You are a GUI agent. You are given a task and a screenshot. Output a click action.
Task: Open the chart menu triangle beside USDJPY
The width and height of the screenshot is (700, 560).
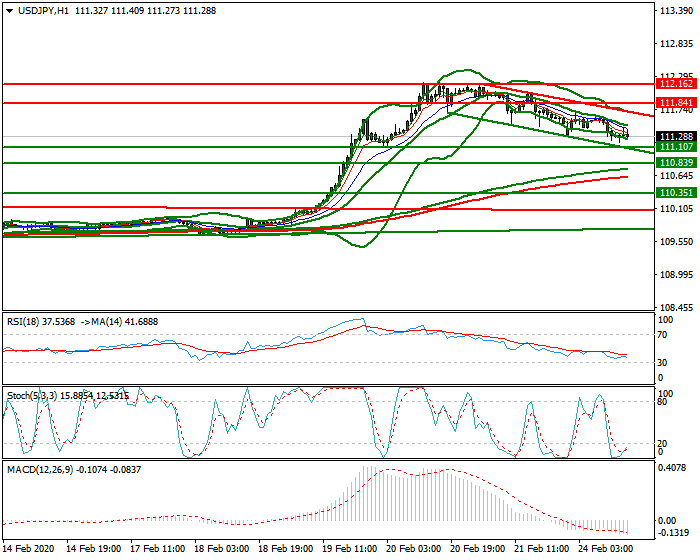pos(9,11)
